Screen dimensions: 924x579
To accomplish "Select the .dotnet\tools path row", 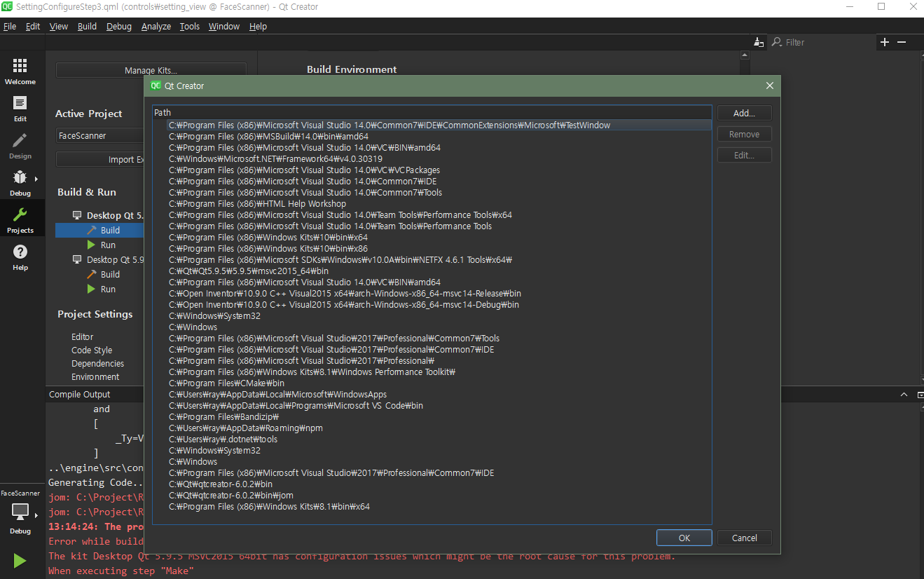I will click(432, 439).
